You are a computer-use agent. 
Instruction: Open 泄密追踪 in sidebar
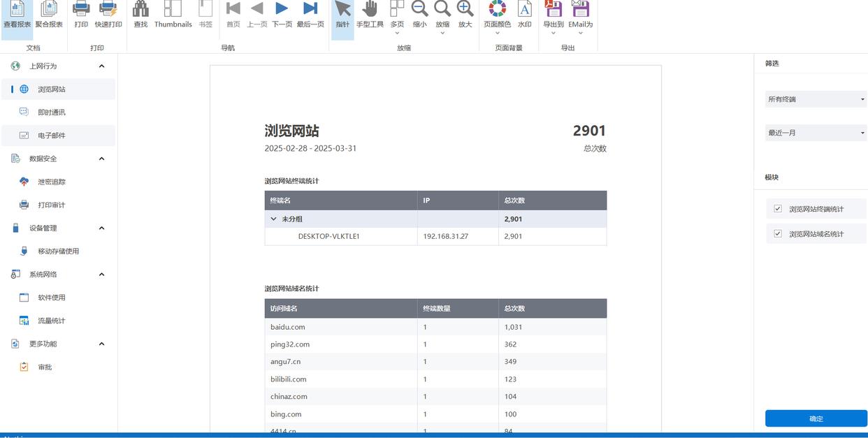58,182
